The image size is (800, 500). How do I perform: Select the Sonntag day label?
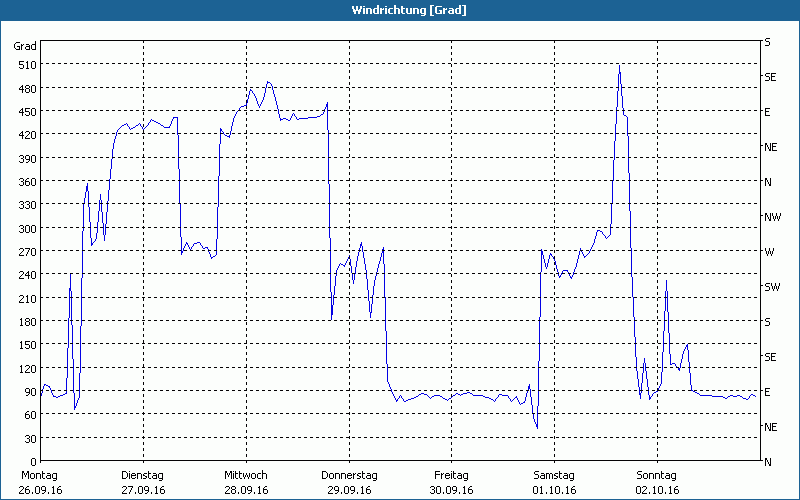click(656, 475)
